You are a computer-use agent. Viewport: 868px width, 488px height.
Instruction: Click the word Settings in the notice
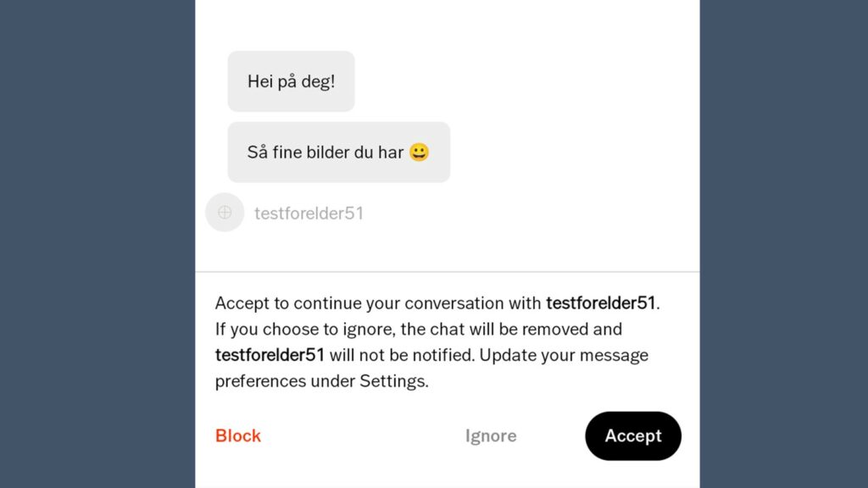click(x=393, y=380)
